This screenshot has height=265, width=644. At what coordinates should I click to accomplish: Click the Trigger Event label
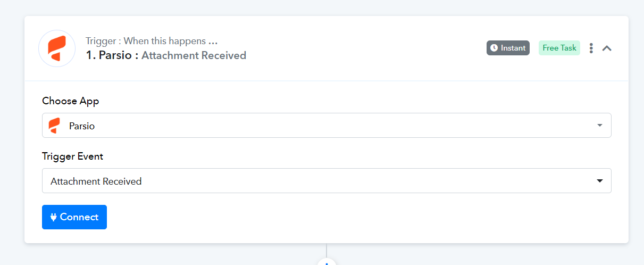pos(73,156)
